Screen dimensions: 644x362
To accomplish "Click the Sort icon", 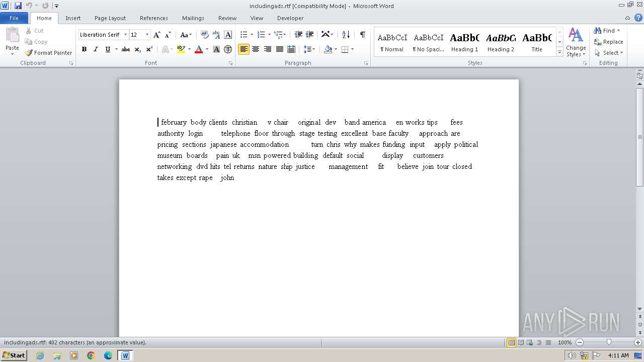I will (346, 35).
